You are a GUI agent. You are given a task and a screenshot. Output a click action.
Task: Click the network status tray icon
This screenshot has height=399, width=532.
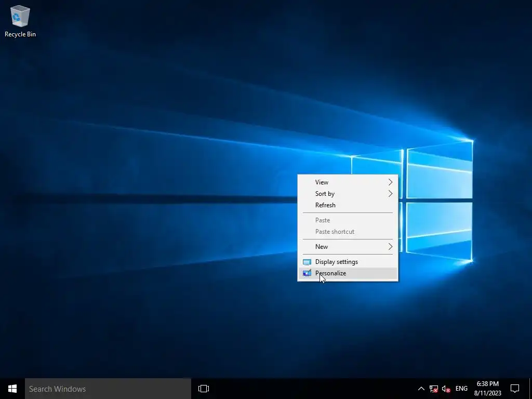(x=434, y=389)
